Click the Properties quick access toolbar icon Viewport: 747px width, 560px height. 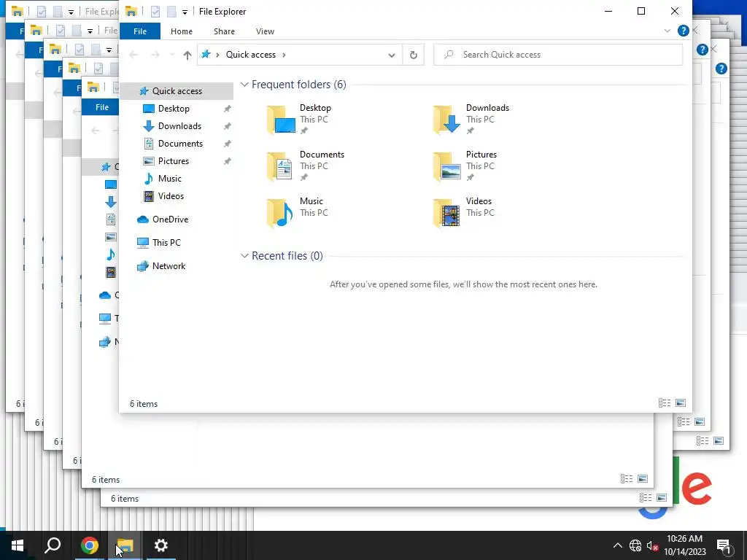pyautogui.click(x=155, y=12)
